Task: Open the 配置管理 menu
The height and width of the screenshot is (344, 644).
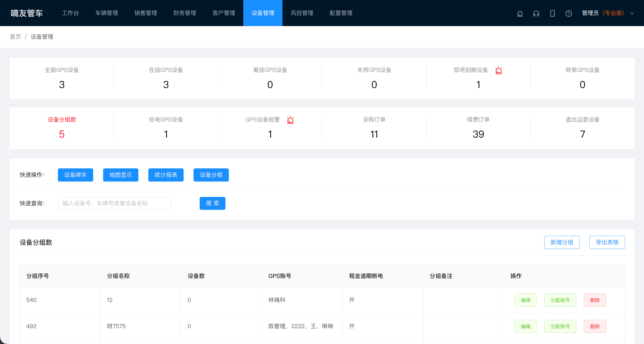Action: (341, 13)
